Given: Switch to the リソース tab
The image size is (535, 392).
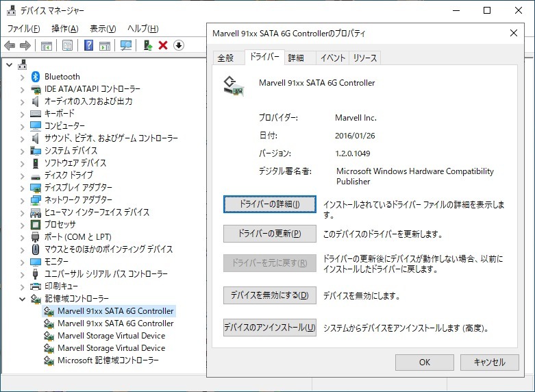Looking at the screenshot, I should point(364,58).
